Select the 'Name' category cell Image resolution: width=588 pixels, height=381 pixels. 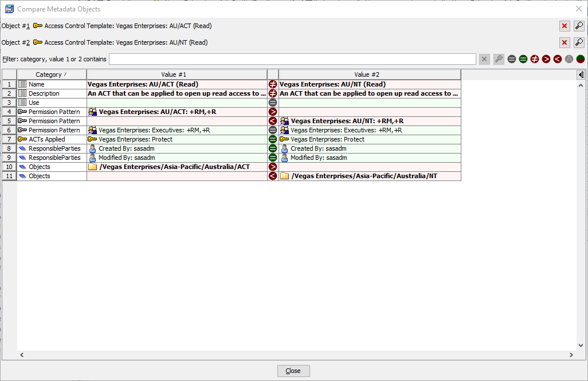click(x=52, y=84)
